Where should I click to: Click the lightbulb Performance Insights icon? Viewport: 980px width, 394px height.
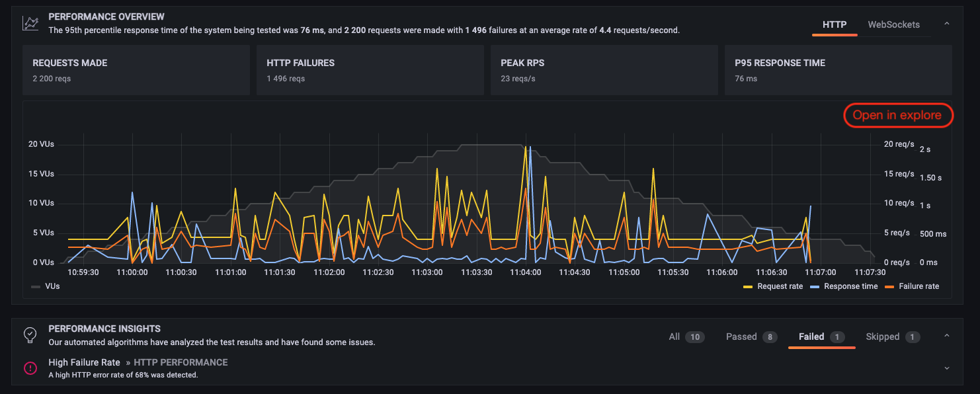30,335
